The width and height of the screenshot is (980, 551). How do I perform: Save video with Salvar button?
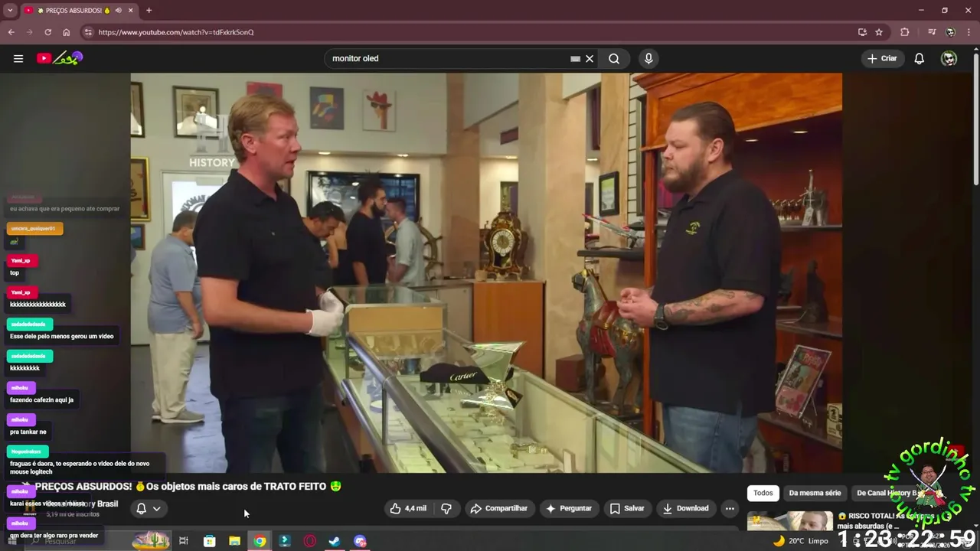[x=627, y=508]
